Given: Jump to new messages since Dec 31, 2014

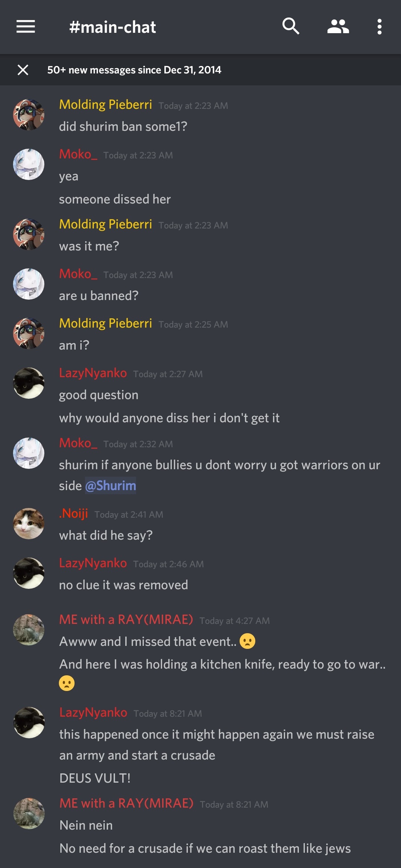Looking at the screenshot, I should tap(134, 70).
